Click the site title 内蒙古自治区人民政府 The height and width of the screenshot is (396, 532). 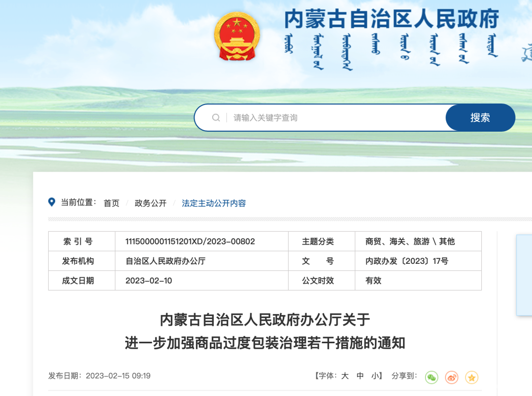coord(391,19)
